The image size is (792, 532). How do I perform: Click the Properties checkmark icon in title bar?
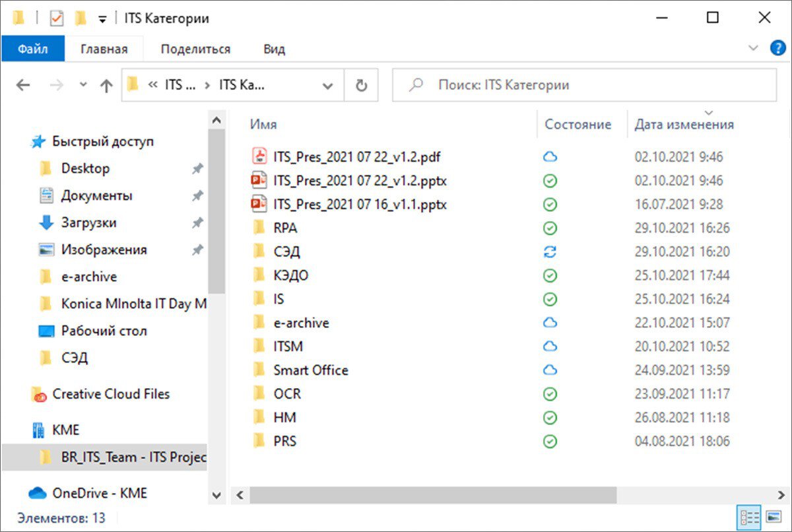click(x=57, y=18)
